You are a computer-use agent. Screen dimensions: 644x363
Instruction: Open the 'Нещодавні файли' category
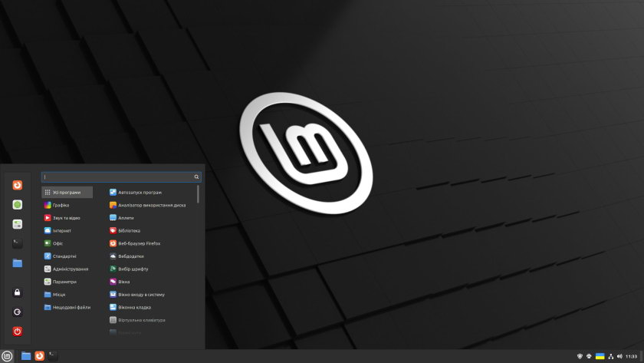[67, 307]
